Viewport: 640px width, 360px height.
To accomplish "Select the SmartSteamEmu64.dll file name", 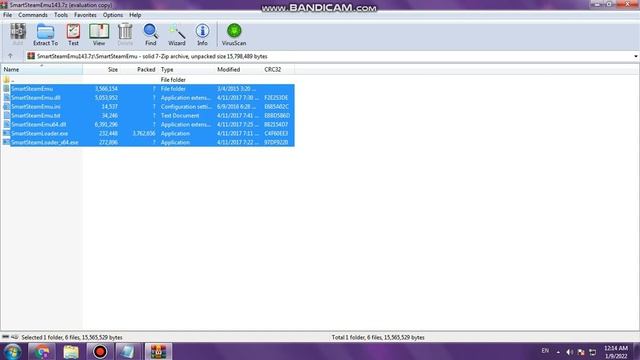I will click(38, 124).
